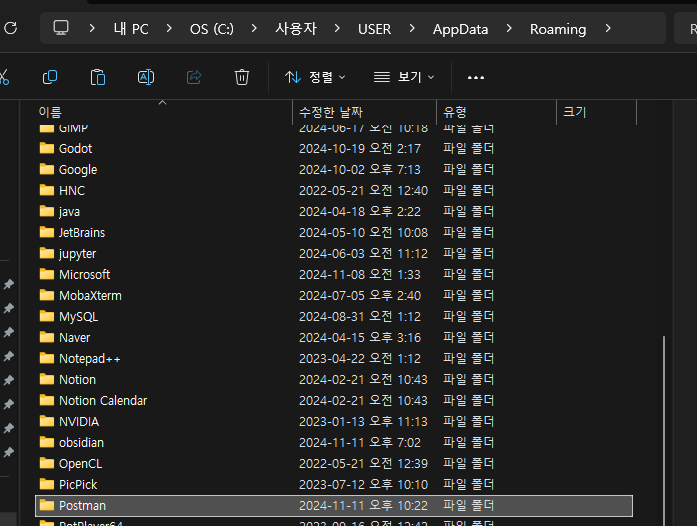
Task: Open the See more three-dots menu
Action: (x=476, y=77)
